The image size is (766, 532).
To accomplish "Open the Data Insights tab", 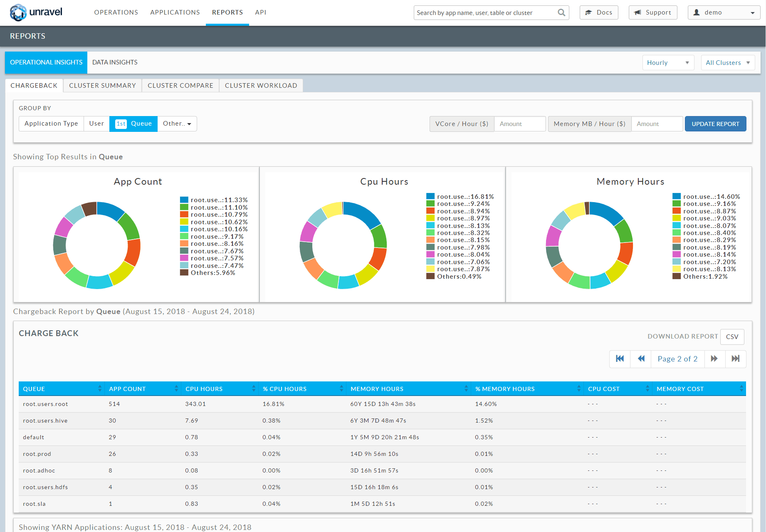I will [115, 62].
